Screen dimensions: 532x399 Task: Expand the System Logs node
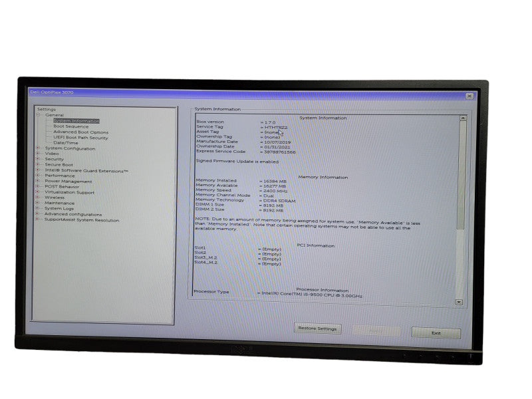point(38,208)
